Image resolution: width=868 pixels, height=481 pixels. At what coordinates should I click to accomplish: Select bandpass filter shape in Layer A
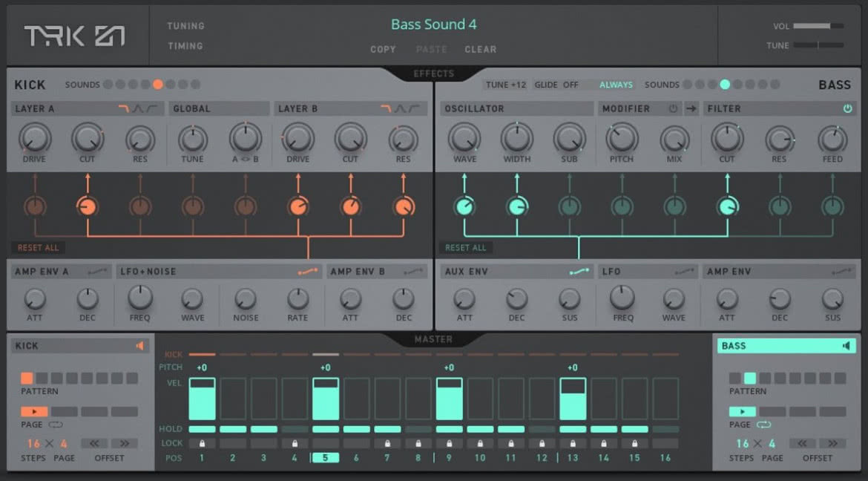(137, 108)
